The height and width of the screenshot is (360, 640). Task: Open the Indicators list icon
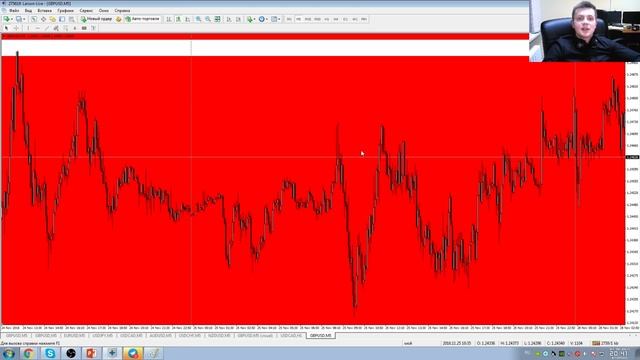click(250, 19)
